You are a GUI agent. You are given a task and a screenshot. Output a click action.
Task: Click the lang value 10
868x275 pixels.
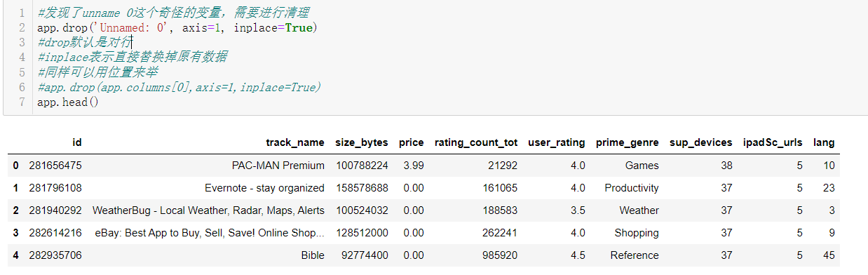pos(829,166)
